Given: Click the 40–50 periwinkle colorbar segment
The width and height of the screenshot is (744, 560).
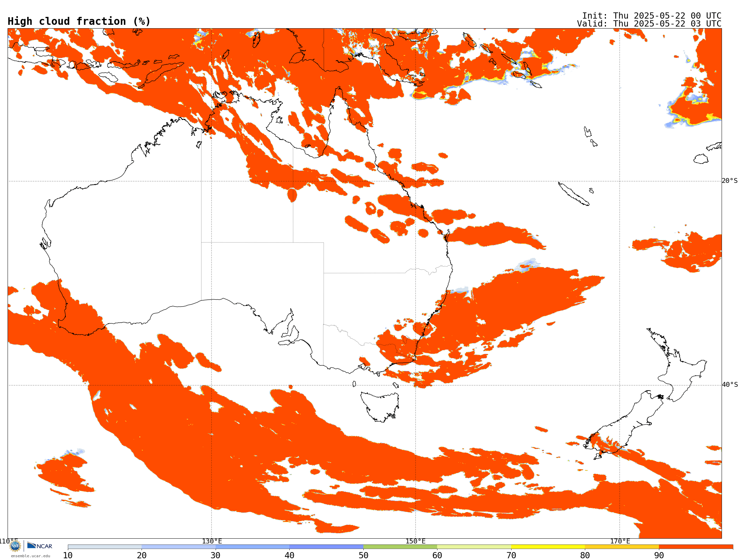Looking at the screenshot, I should (326, 547).
